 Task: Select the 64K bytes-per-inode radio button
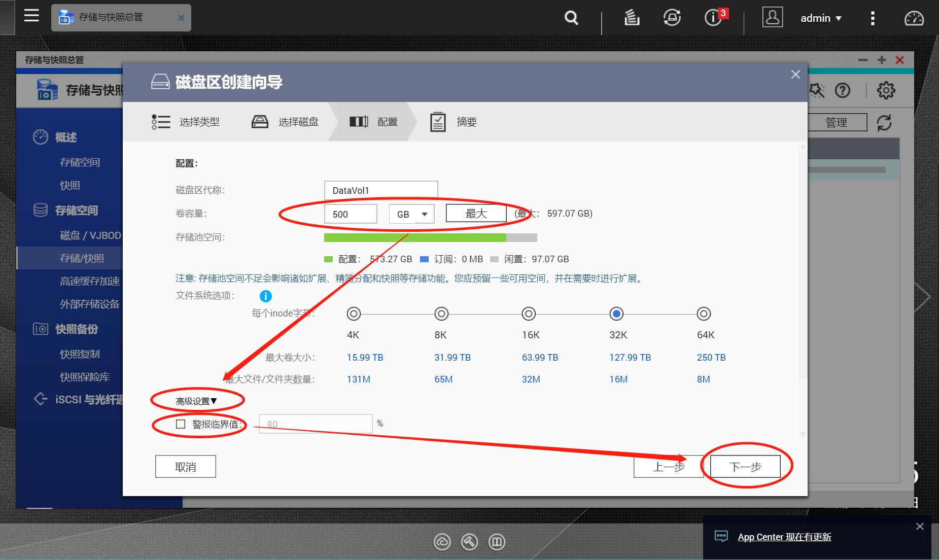704,314
